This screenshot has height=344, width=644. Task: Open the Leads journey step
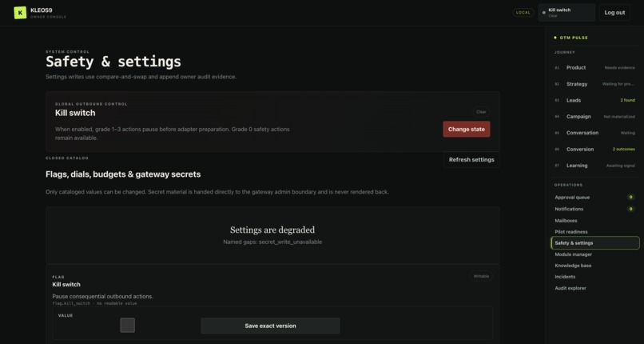(x=594, y=100)
